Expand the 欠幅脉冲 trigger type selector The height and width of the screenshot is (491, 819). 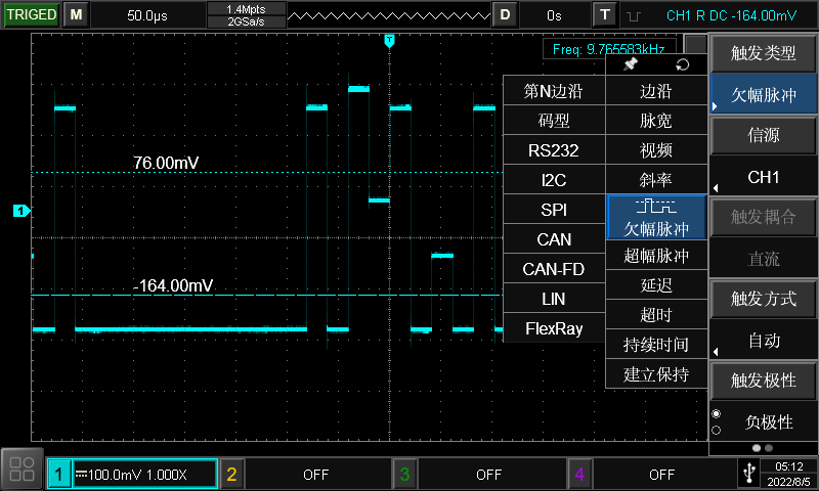coord(764,96)
